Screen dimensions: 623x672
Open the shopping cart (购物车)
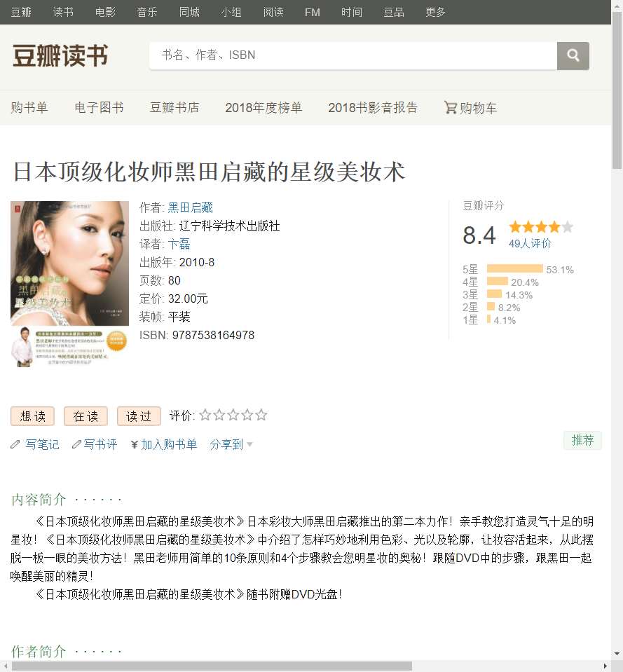coord(471,108)
